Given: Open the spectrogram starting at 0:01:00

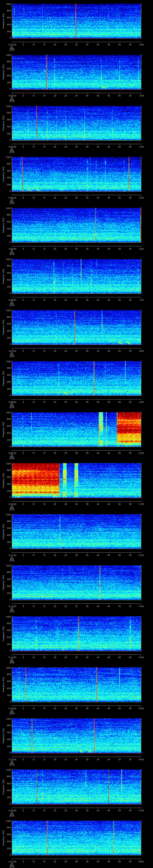Looking at the screenshot, I should click(x=77, y=21).
